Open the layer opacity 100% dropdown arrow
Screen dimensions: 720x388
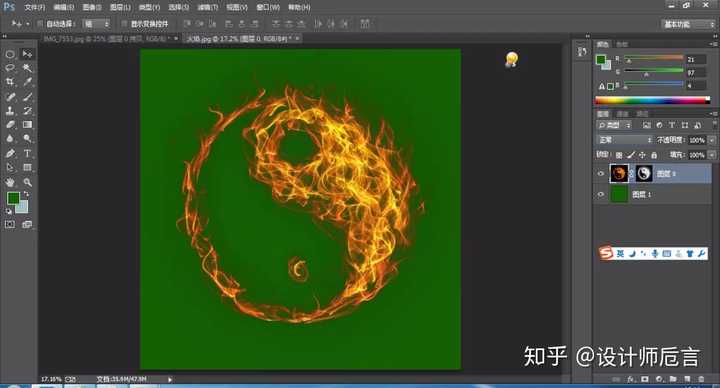[712, 140]
